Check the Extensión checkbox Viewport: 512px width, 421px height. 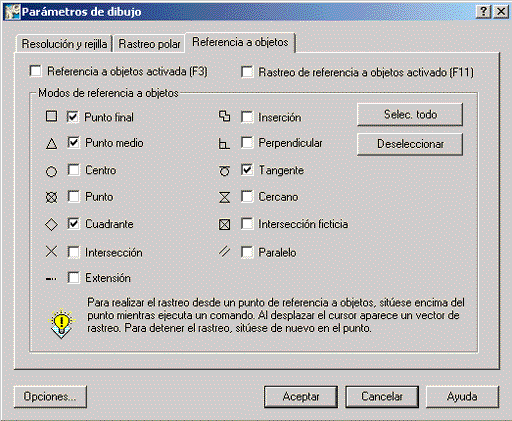73,277
